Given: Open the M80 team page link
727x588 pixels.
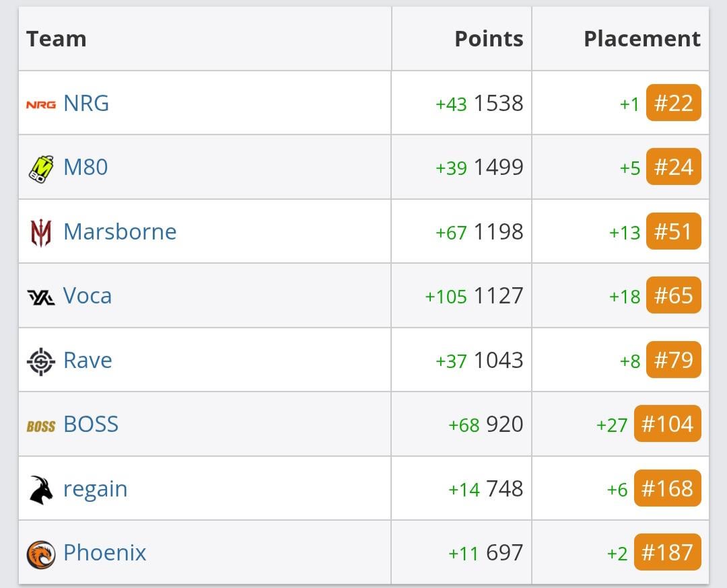Looking at the screenshot, I should [x=85, y=168].
